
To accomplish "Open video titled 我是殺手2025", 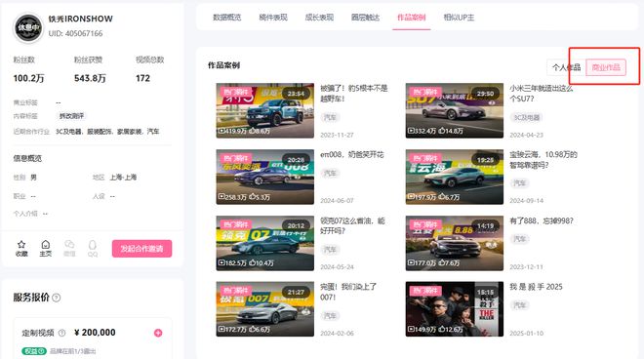I will [x=536, y=287].
